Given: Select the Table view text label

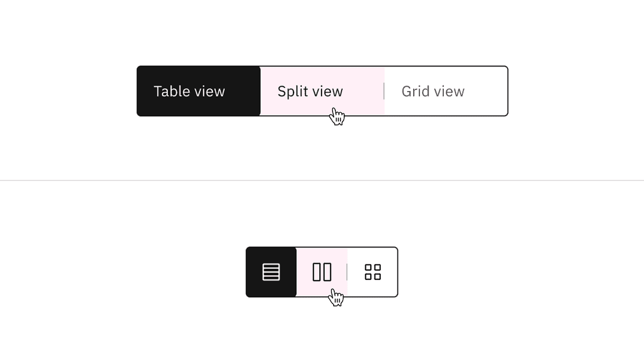Looking at the screenshot, I should (190, 91).
